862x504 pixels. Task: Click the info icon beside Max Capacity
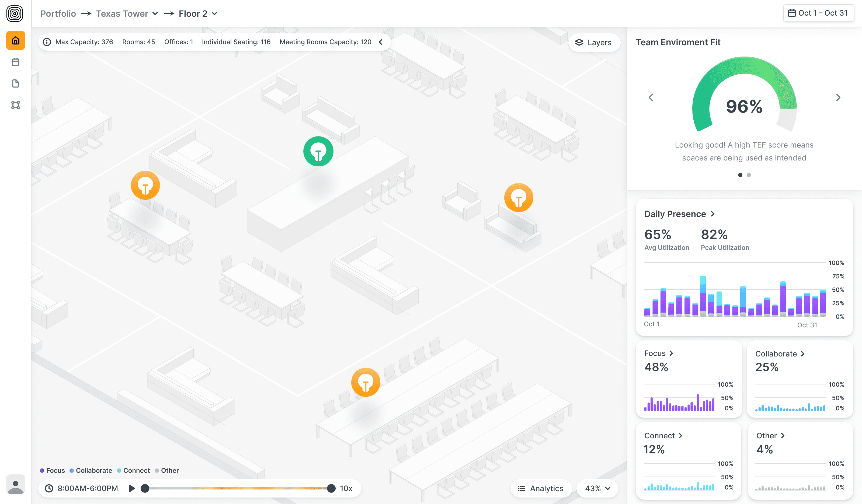(47, 42)
